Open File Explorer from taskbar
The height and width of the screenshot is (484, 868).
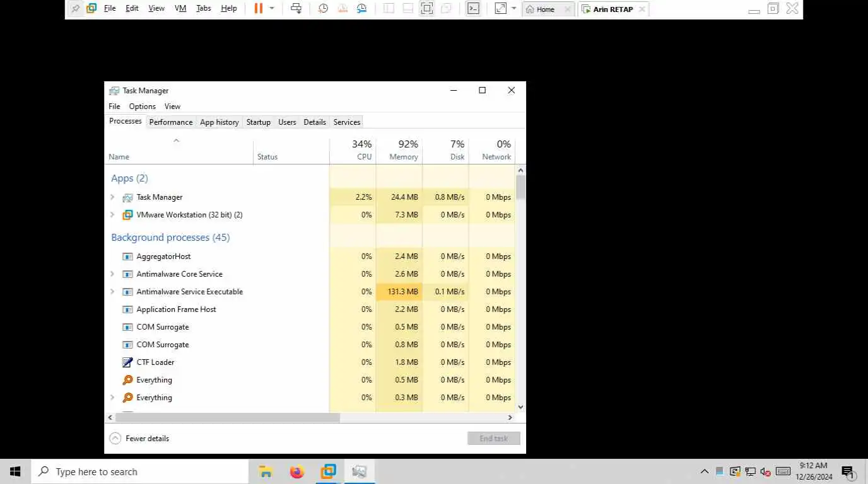[x=266, y=471]
